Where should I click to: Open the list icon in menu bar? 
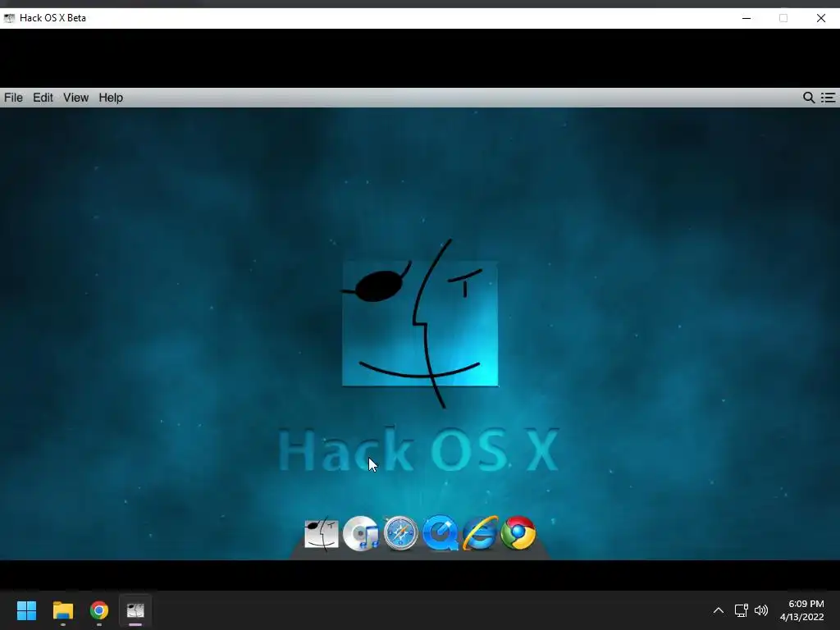(x=829, y=98)
